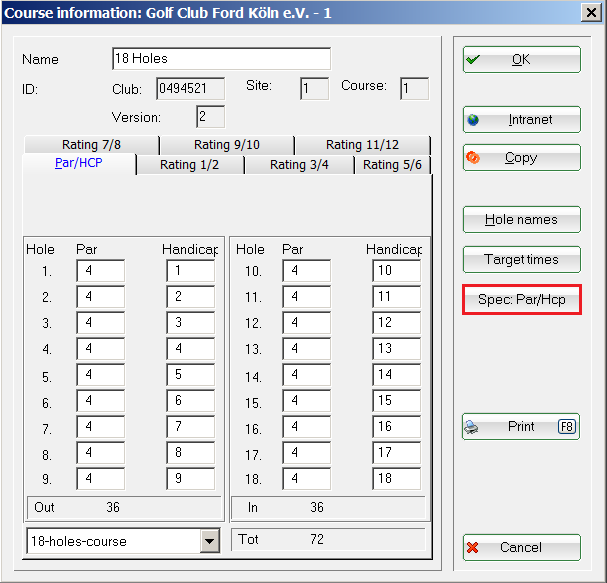This screenshot has height=583, width=607.
Task: Click the Par field for hole 15
Action: coord(307,401)
